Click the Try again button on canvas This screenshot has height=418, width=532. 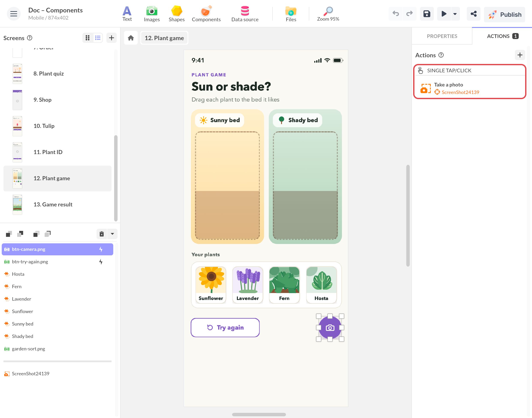pyautogui.click(x=225, y=327)
